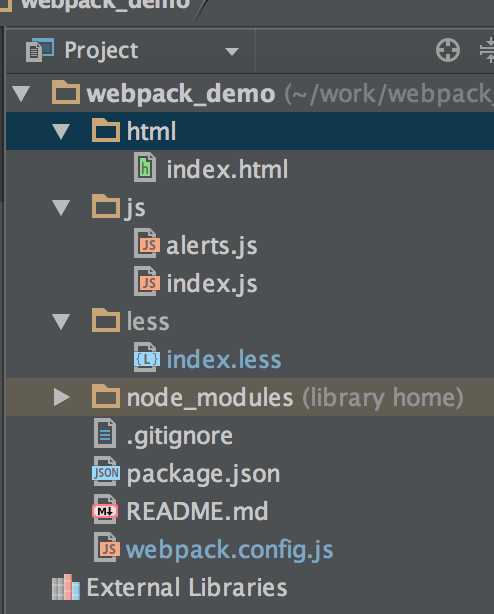The image size is (494, 614).
Task: Collapse the js folder arrow
Action: pos(61,208)
